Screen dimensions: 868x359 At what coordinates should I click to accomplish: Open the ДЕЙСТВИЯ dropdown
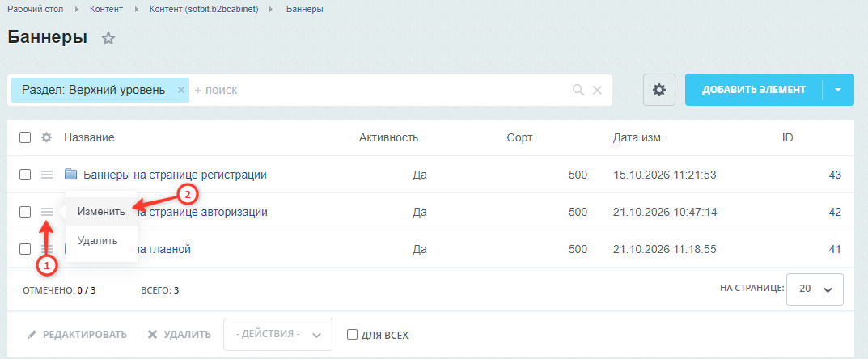tap(277, 335)
